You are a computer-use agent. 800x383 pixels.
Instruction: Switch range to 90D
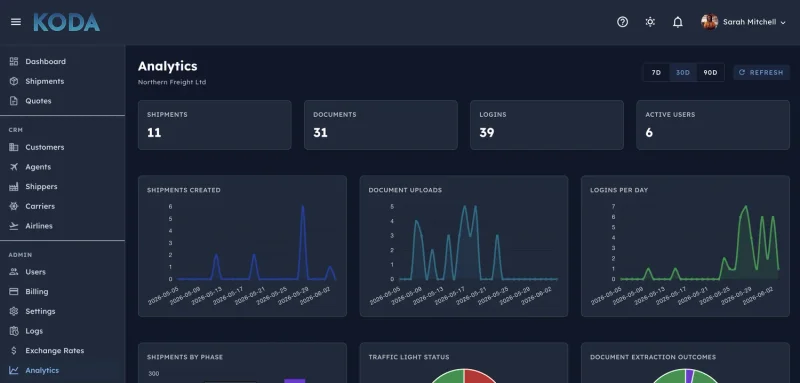[x=710, y=72]
